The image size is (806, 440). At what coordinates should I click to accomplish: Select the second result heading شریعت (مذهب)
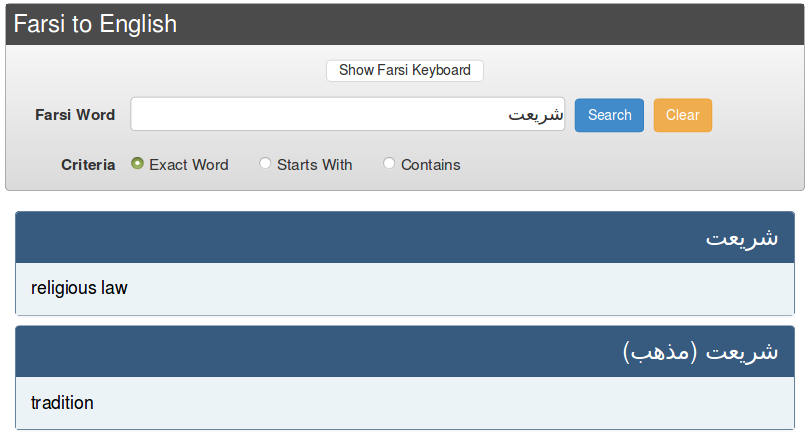click(701, 352)
